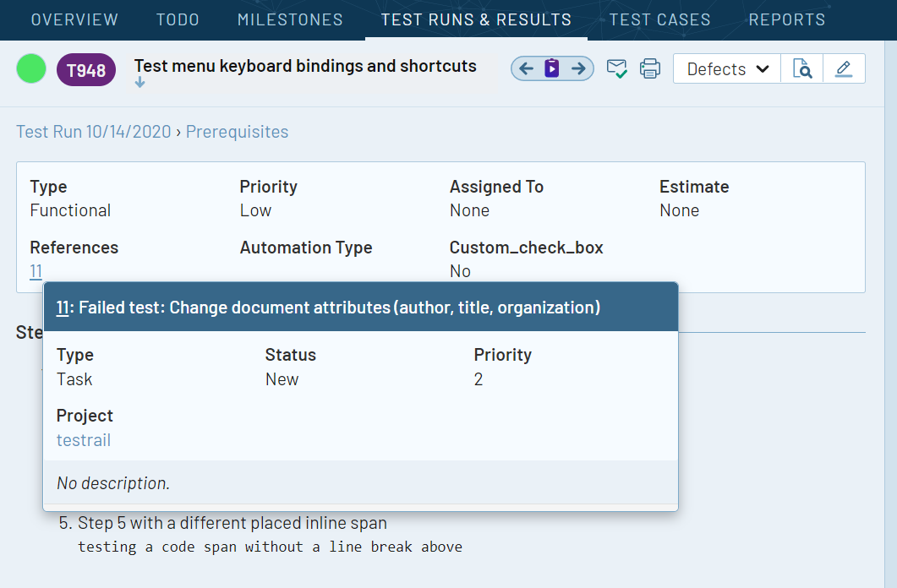The width and height of the screenshot is (897, 588).
Task: Click the green status circle
Action: pyautogui.click(x=30, y=68)
